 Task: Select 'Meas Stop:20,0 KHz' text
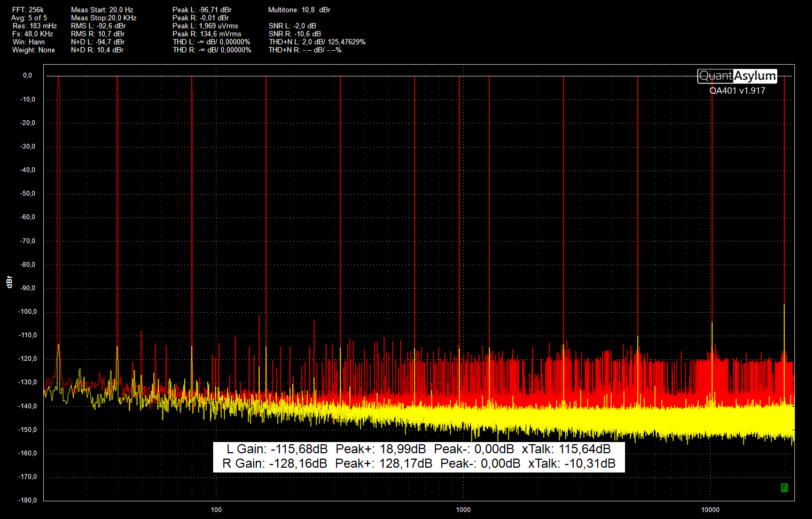click(104, 18)
